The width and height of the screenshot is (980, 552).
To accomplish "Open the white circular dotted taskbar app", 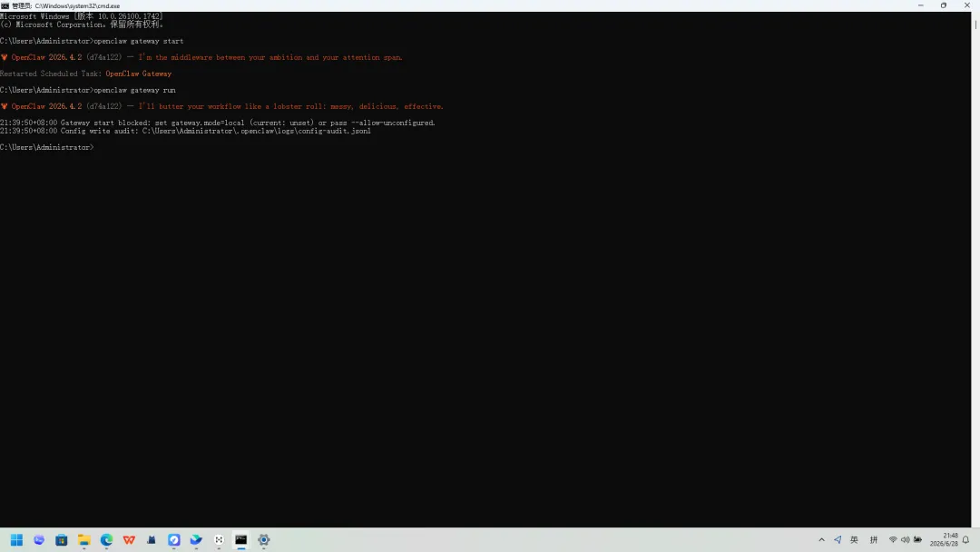I will tap(219, 539).
